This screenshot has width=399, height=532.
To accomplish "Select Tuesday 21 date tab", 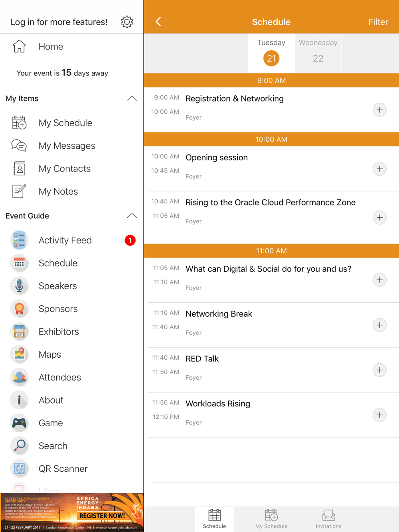I will [271, 53].
